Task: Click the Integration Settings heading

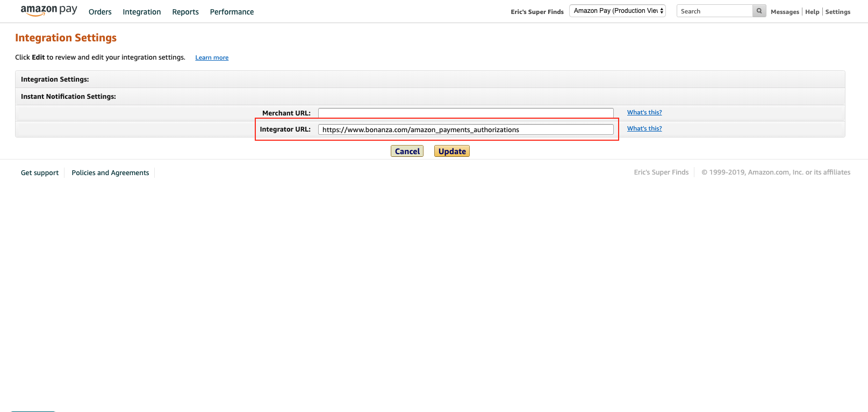Action: pos(66,38)
